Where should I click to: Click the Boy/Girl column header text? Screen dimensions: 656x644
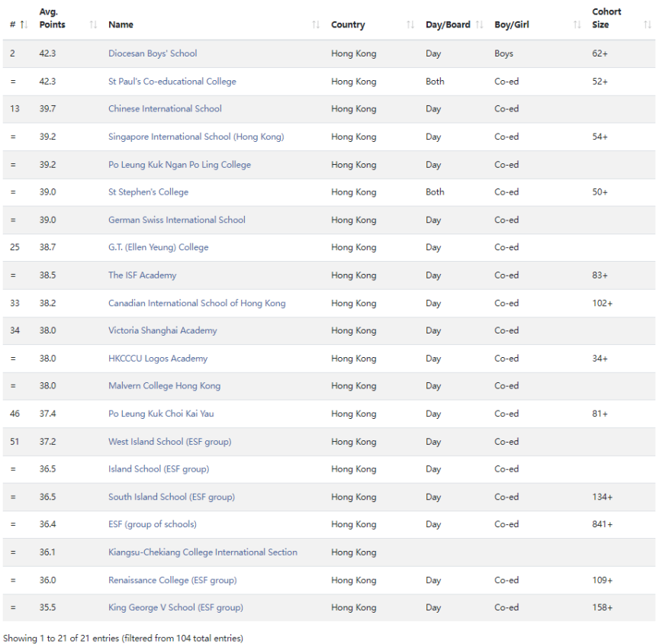tap(512, 24)
